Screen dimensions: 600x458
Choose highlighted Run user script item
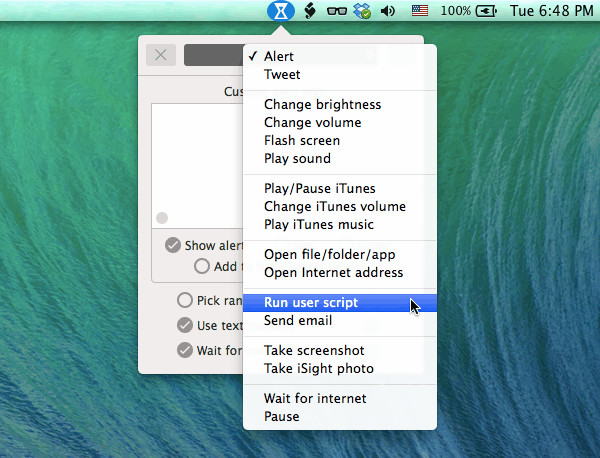pyautogui.click(x=340, y=303)
